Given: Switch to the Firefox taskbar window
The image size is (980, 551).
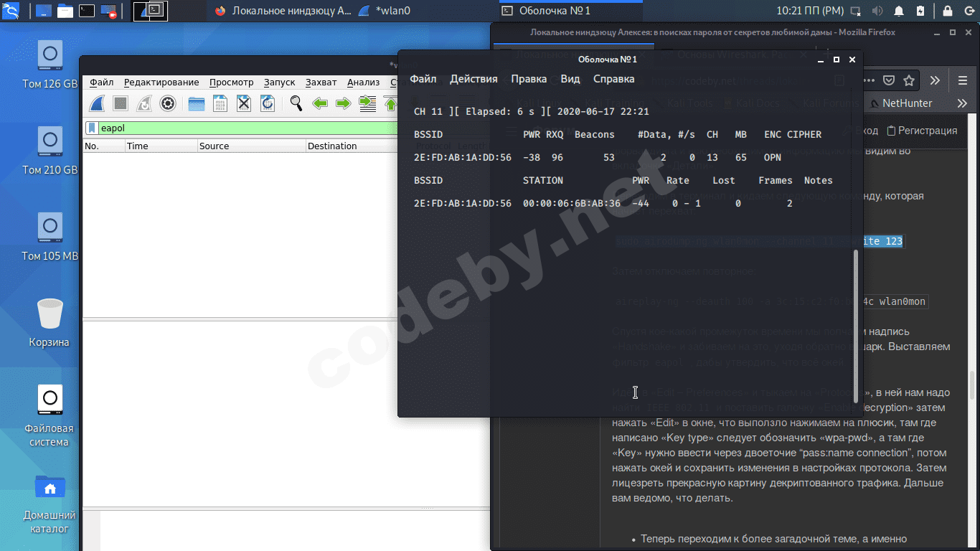Looking at the screenshot, I should 283,11.
